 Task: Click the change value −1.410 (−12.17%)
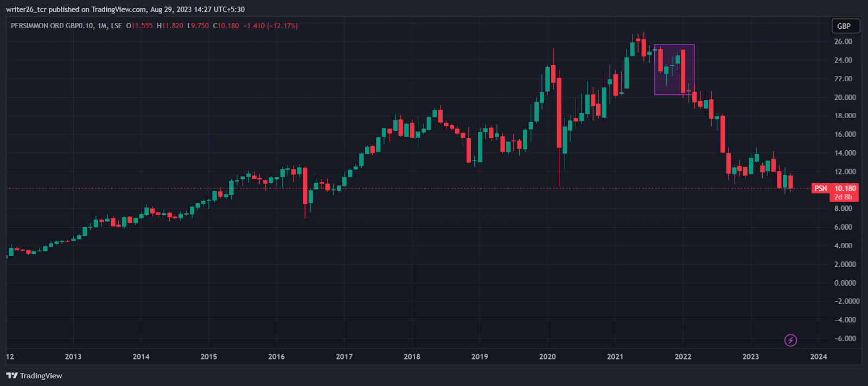[x=270, y=25]
